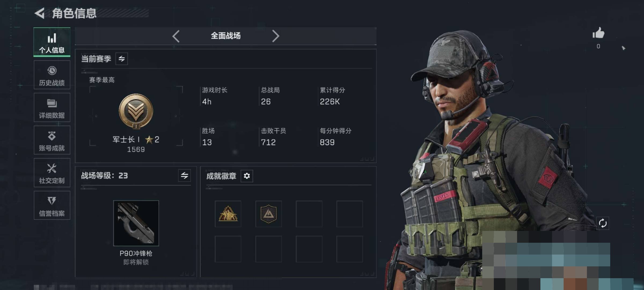644x290 pixels.
Task: Select the hexagon shield achievement badge
Action: click(x=269, y=214)
